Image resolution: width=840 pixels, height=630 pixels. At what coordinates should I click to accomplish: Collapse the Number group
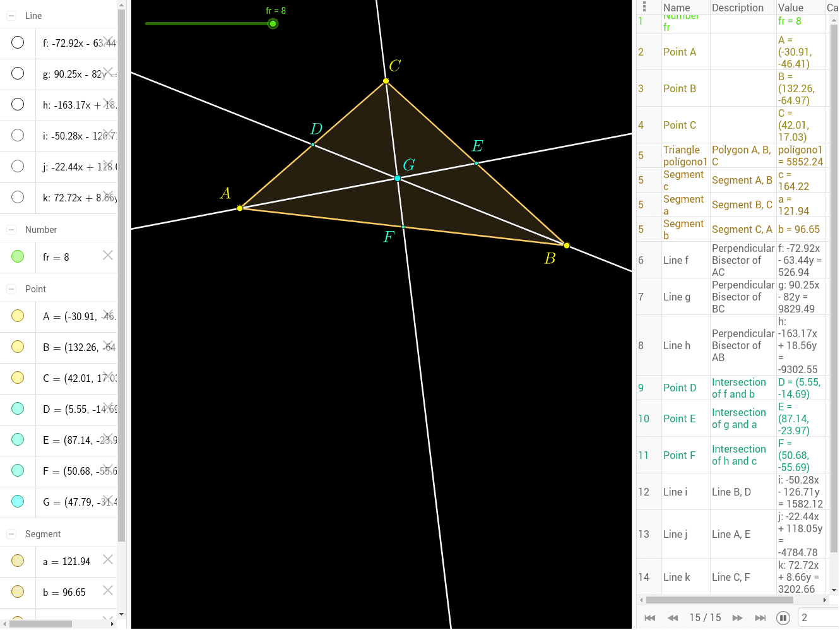click(11, 230)
